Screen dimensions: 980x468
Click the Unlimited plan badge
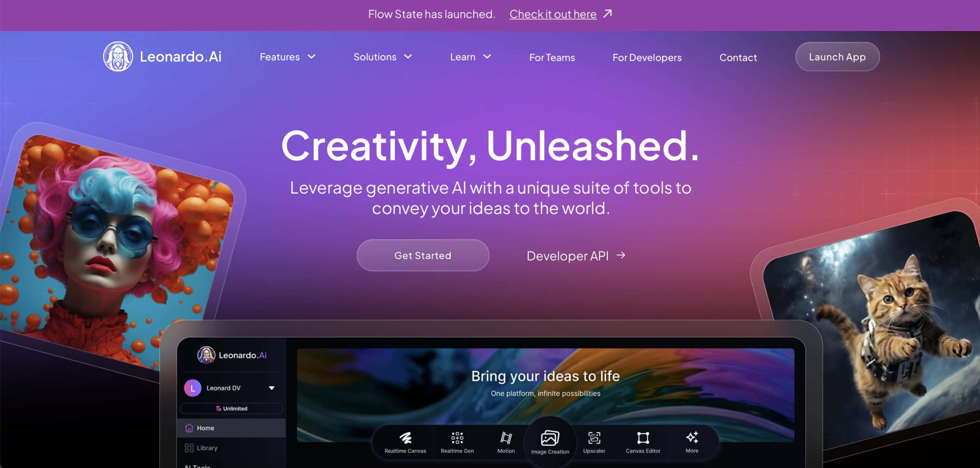coord(232,409)
